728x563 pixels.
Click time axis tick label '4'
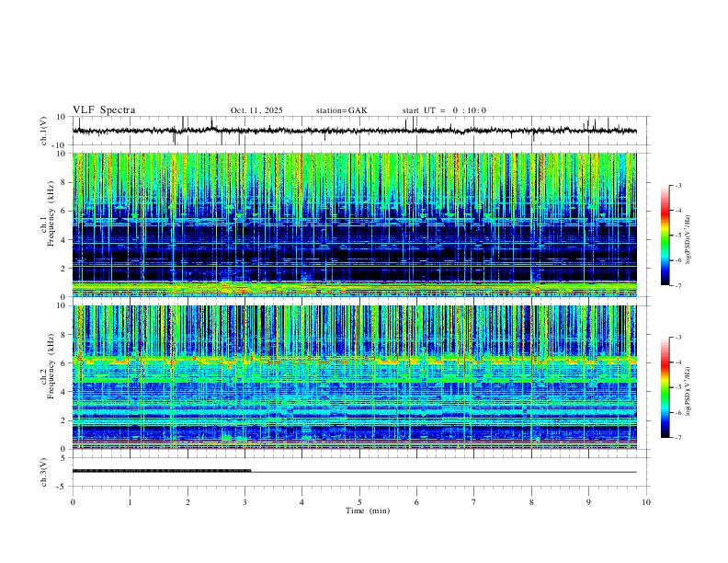click(x=302, y=502)
